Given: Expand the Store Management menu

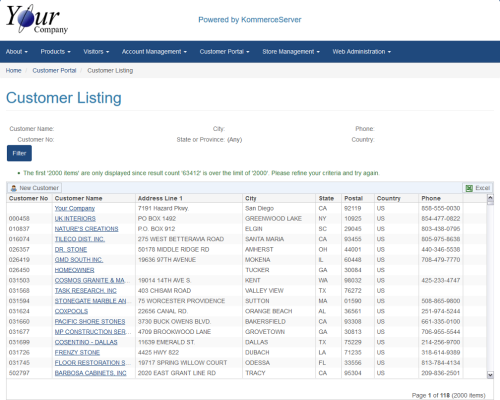Looking at the screenshot, I should 291,52.
